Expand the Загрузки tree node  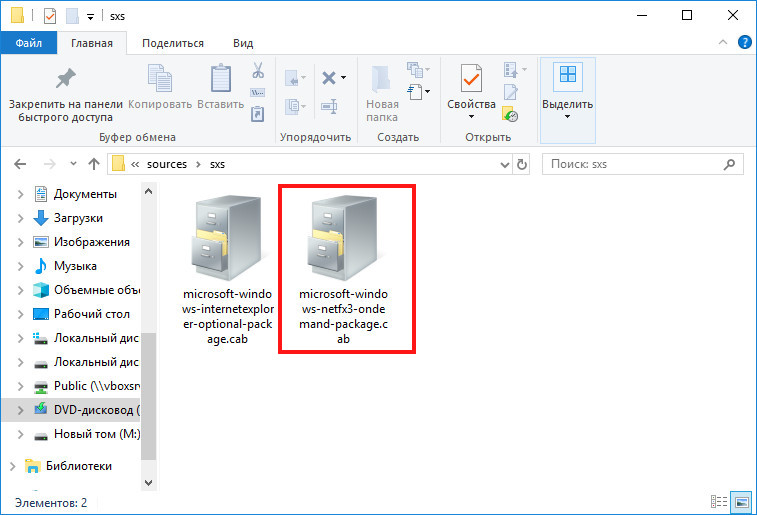(20, 218)
